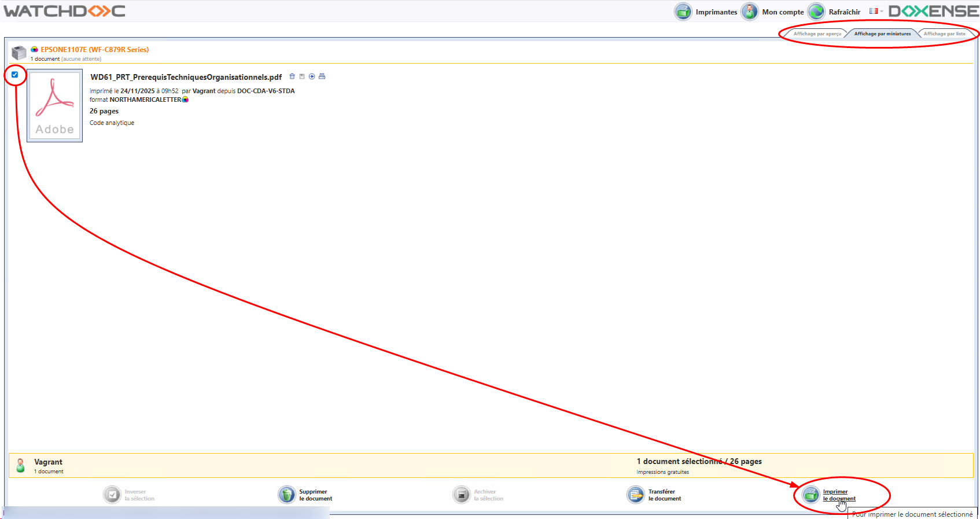Open the EPSONE1107E printer queue link
980x519 pixels.
(x=94, y=50)
